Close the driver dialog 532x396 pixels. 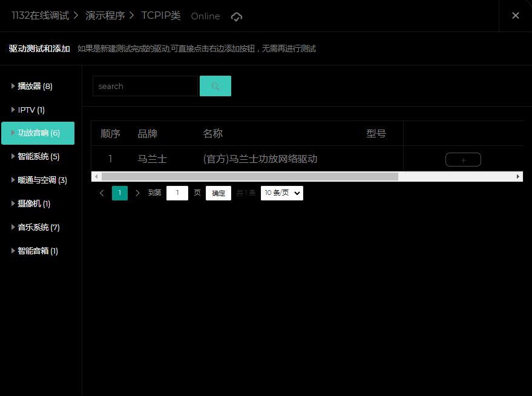point(515,16)
